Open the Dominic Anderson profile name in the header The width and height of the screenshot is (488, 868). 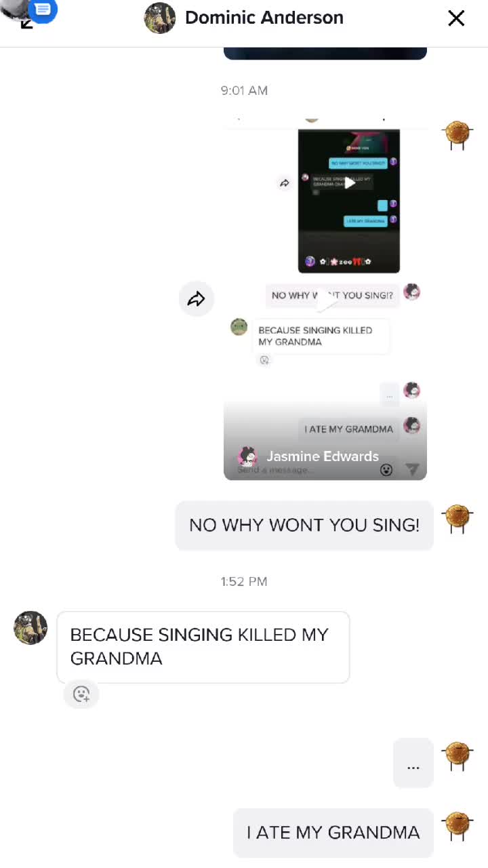264,18
